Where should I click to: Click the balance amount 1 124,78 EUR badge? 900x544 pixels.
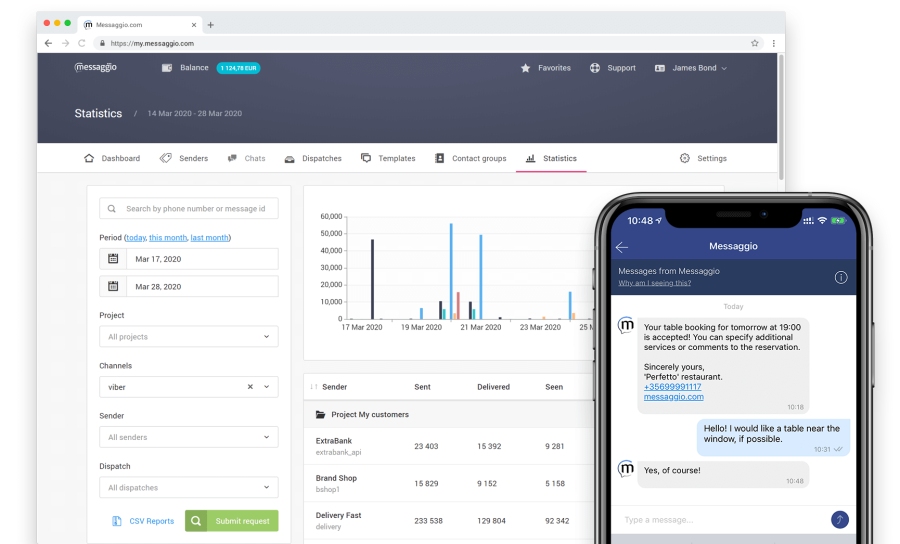click(238, 68)
